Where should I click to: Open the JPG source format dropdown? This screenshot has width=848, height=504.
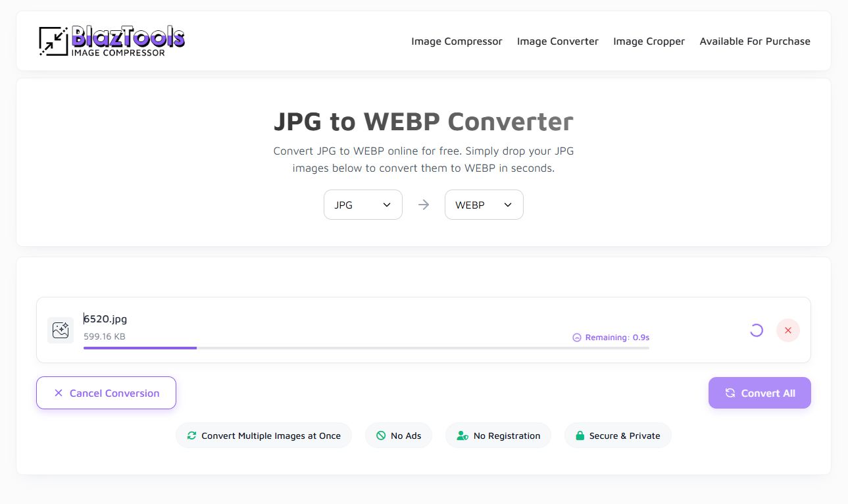coord(362,205)
